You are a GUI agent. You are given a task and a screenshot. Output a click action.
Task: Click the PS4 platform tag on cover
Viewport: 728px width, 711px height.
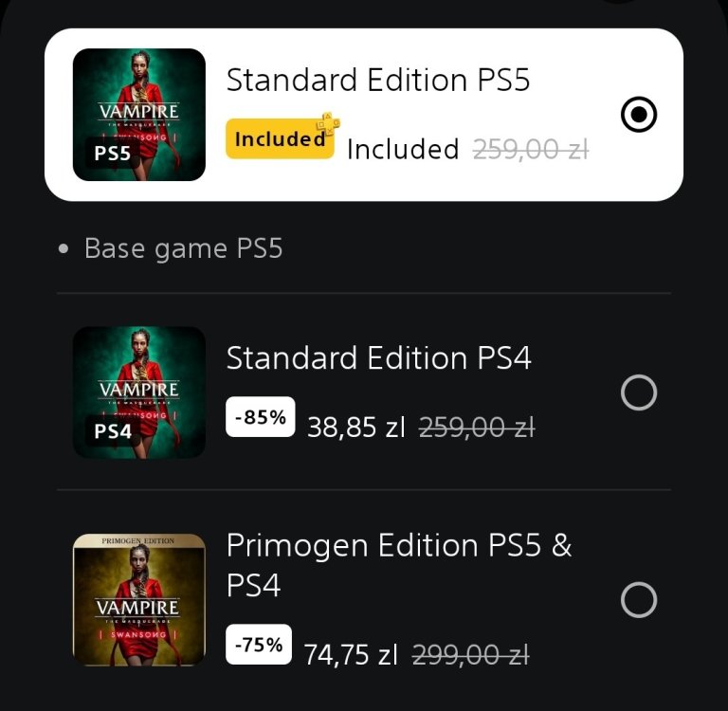point(112,431)
